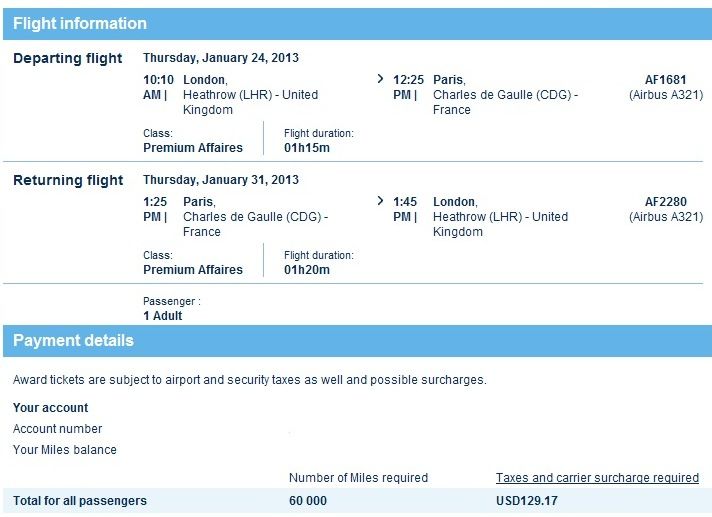Click return date Thursday, January 31, 2013
Image resolution: width=712 pixels, height=517 pixels.
pos(221,180)
